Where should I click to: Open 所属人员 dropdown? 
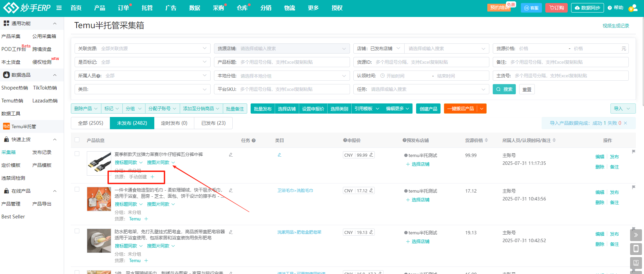pos(142,76)
